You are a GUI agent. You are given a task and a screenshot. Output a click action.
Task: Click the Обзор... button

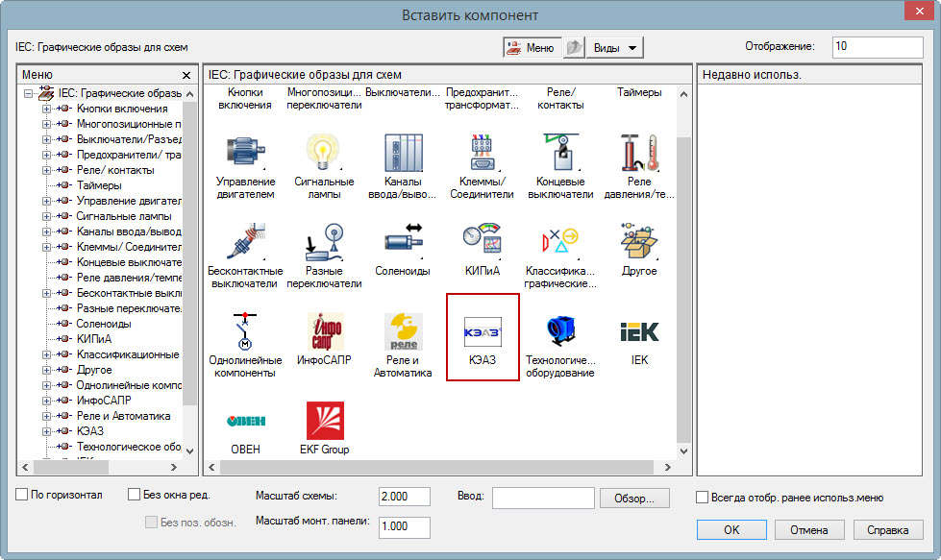[634, 498]
